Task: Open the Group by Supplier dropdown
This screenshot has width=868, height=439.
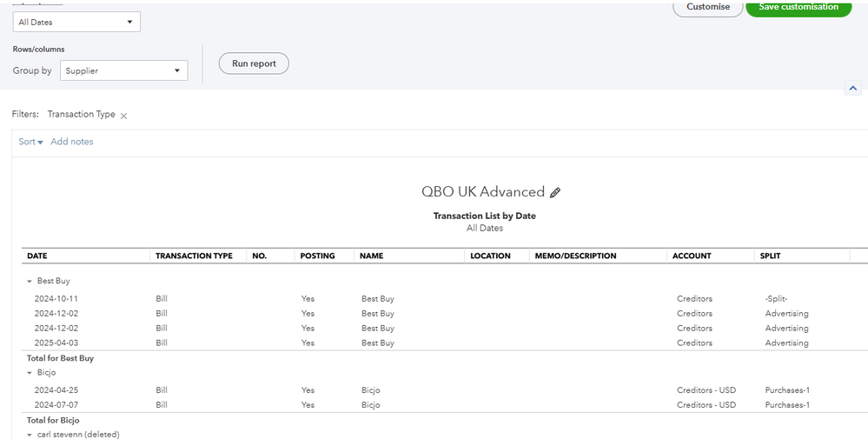Action: point(123,71)
